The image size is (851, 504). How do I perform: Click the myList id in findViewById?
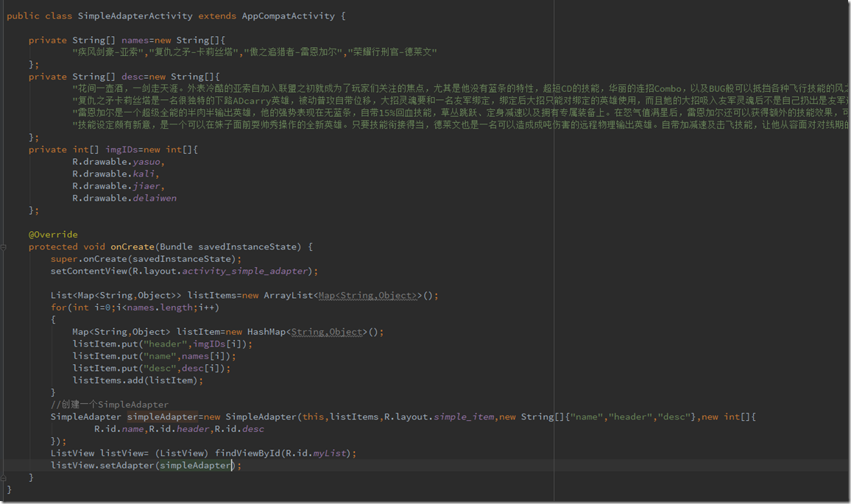coord(330,453)
